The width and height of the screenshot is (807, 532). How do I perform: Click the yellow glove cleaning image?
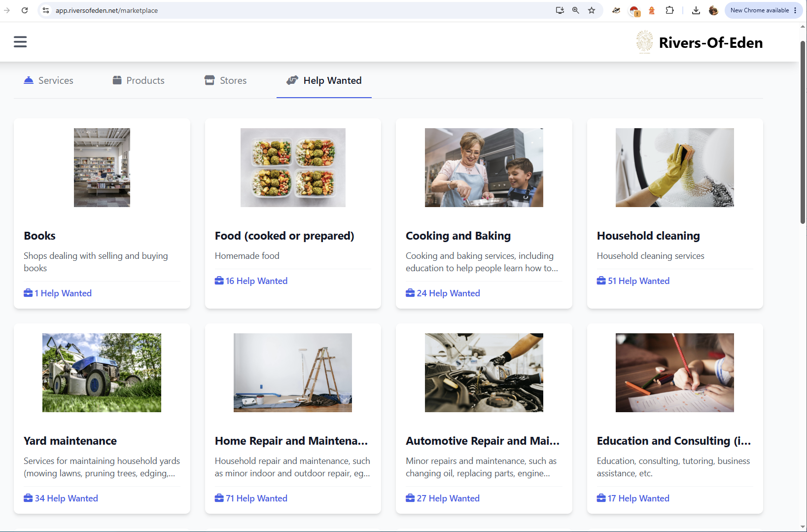[675, 168]
